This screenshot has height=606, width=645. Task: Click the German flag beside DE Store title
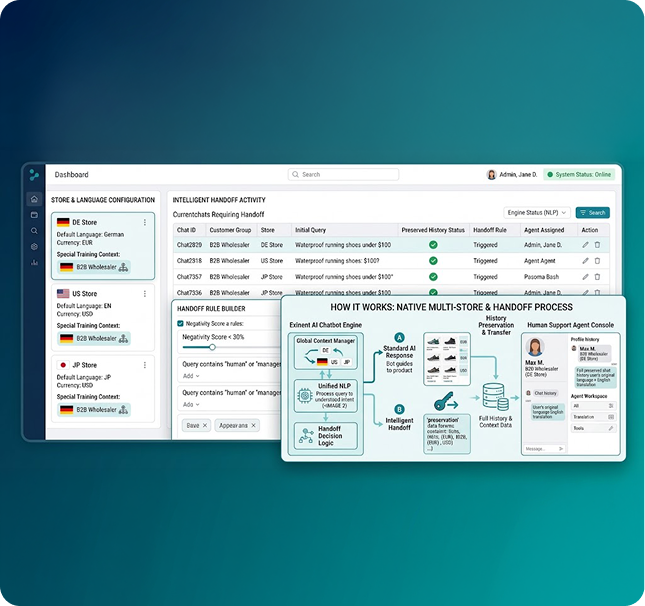tap(63, 222)
